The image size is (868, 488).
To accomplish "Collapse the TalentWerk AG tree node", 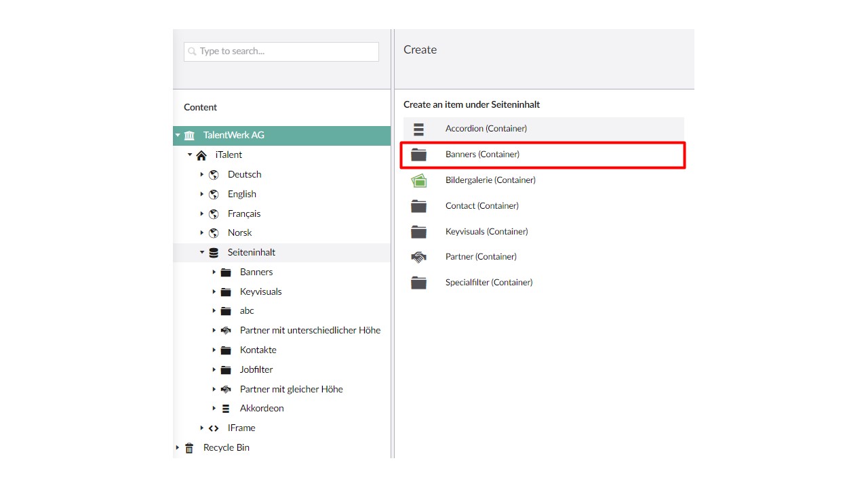I will [x=178, y=136].
